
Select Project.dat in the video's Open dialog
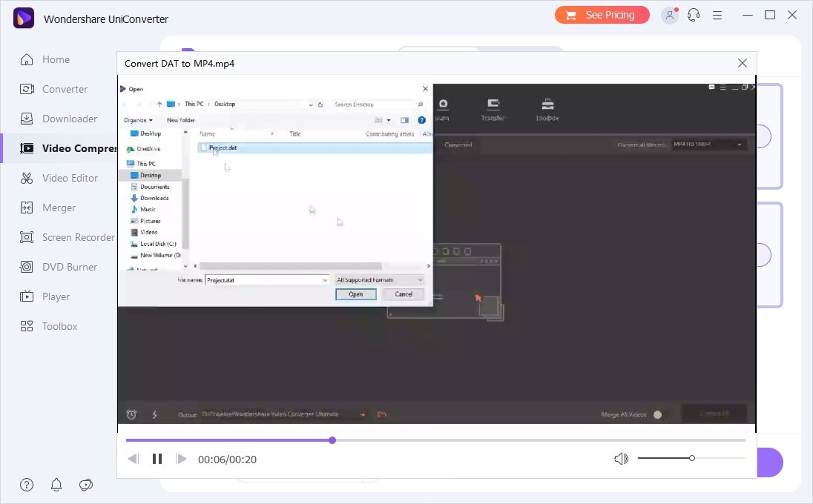[x=315, y=148]
